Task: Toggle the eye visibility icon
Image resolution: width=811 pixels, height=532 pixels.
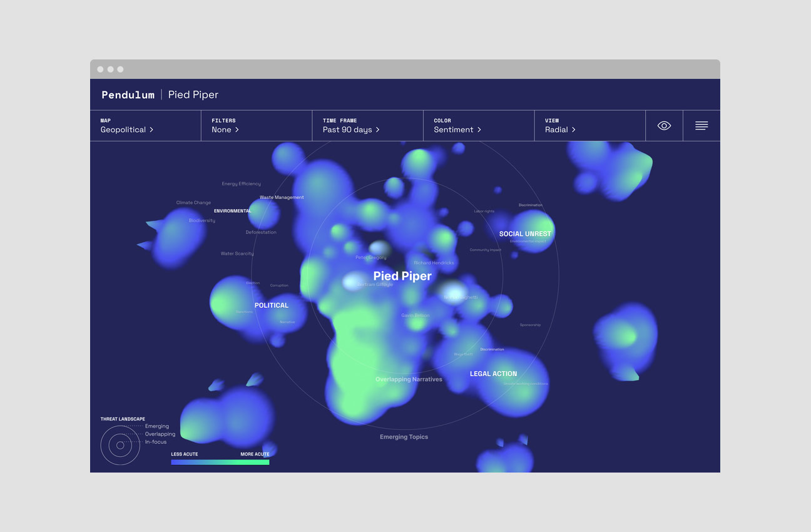Action: (x=664, y=126)
